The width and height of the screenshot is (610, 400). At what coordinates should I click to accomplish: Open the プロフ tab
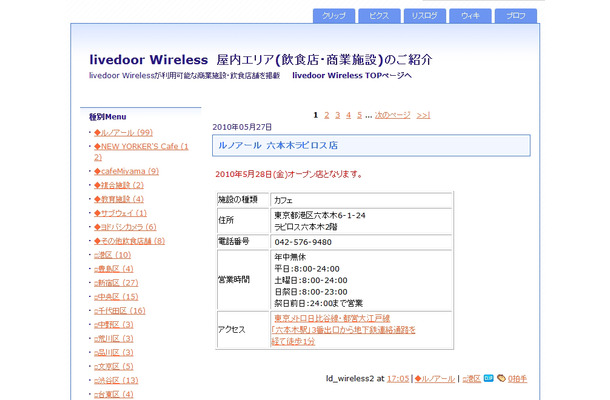pyautogui.click(x=516, y=16)
